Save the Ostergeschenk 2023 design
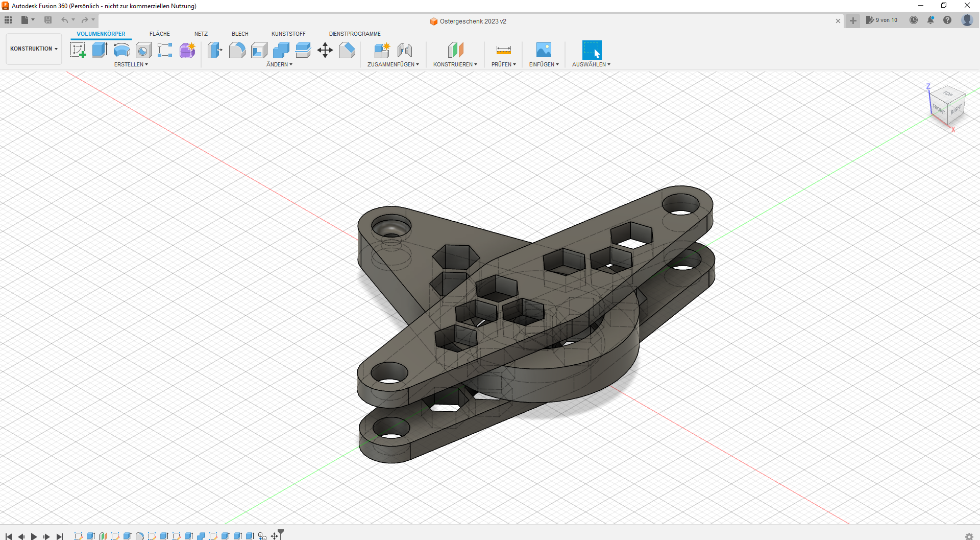Screen dimensions: 980x540 click(x=48, y=20)
